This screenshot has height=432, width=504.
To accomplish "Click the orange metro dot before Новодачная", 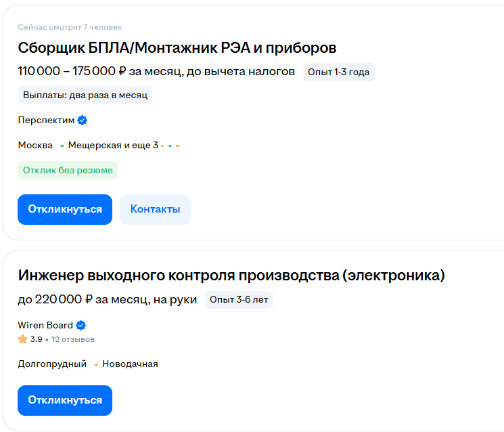I will 96,364.
